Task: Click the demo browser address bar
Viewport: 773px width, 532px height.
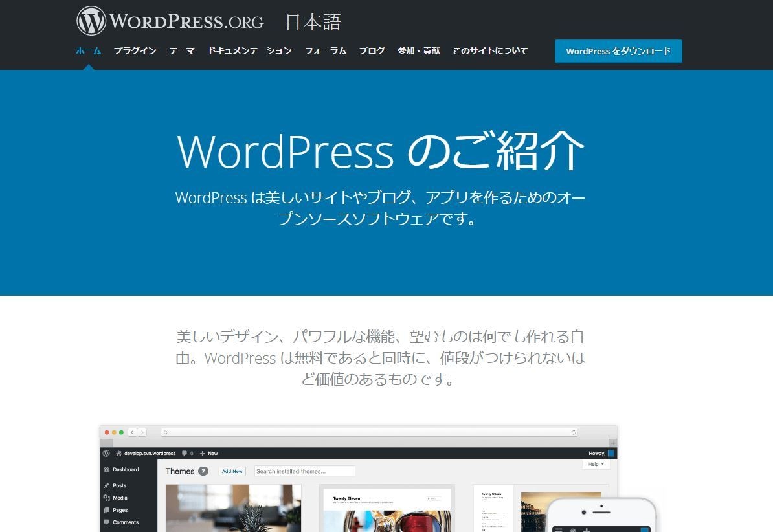Action: 369,432
